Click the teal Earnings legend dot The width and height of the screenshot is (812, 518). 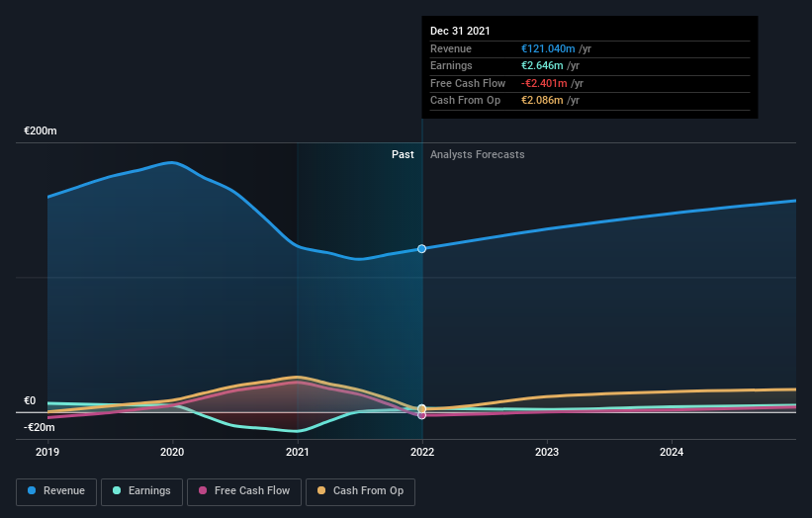click(x=117, y=490)
